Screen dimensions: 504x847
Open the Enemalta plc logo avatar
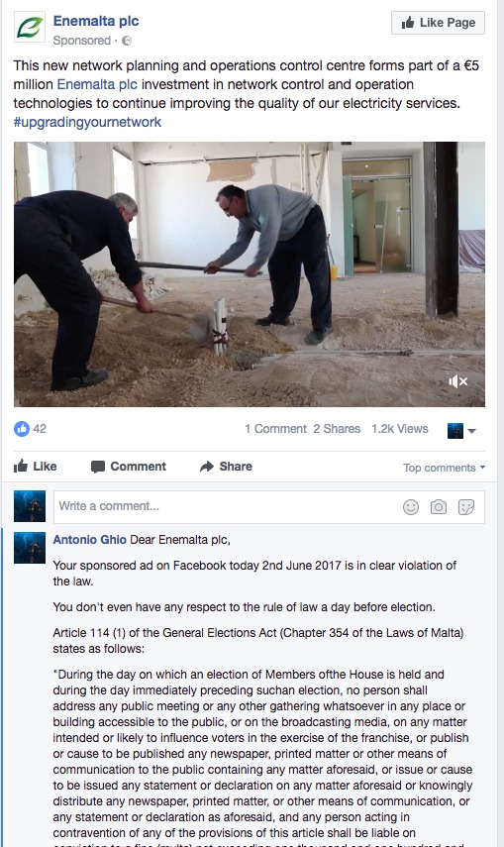click(x=29, y=27)
